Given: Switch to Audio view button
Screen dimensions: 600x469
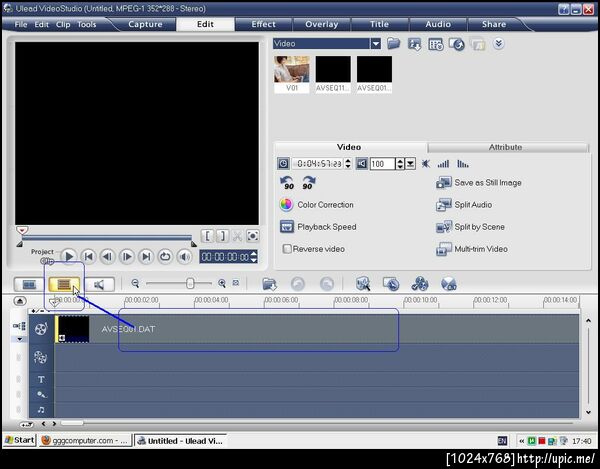Looking at the screenshot, I should pos(99,284).
